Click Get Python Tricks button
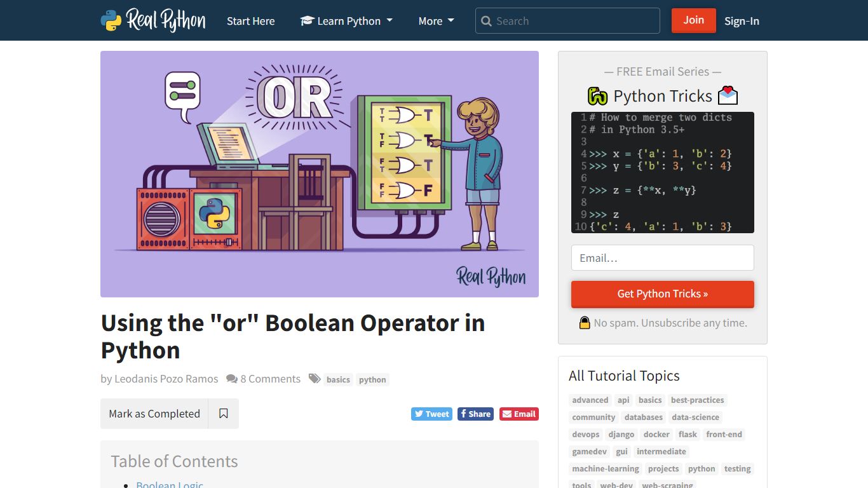 pyautogui.click(x=663, y=294)
